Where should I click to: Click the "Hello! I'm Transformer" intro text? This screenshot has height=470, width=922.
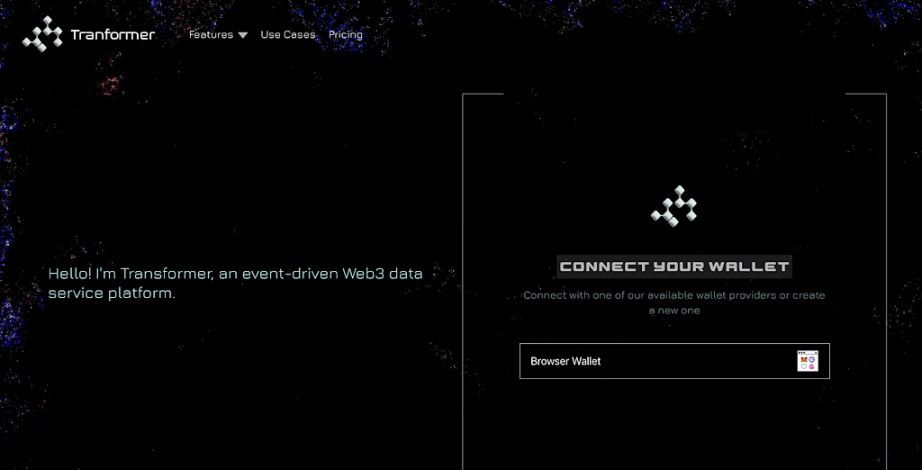point(235,283)
